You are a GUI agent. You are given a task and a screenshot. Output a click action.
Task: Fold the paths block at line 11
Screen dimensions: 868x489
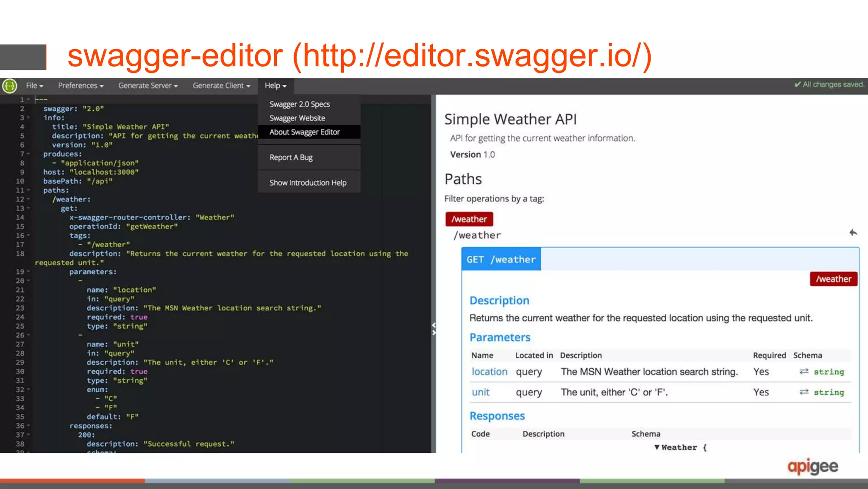[x=28, y=190]
